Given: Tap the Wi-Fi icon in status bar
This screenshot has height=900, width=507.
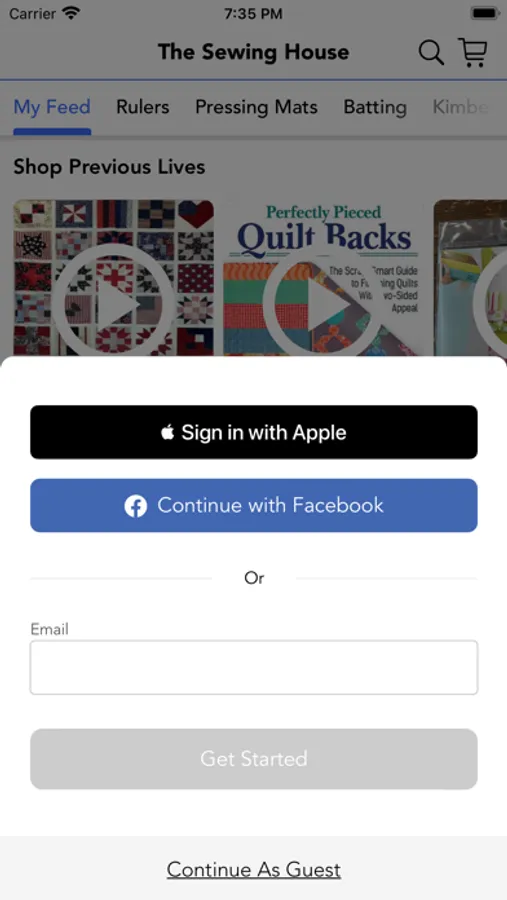Looking at the screenshot, I should coord(72,13).
